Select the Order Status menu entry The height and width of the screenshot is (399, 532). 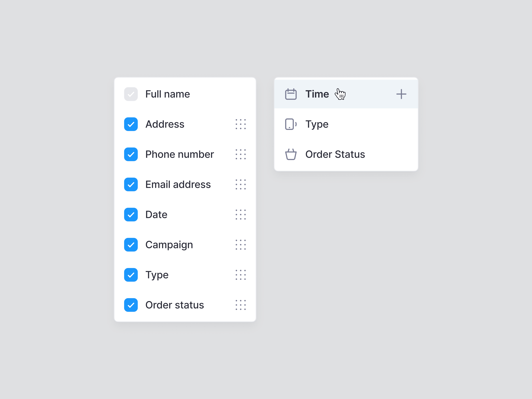335,154
